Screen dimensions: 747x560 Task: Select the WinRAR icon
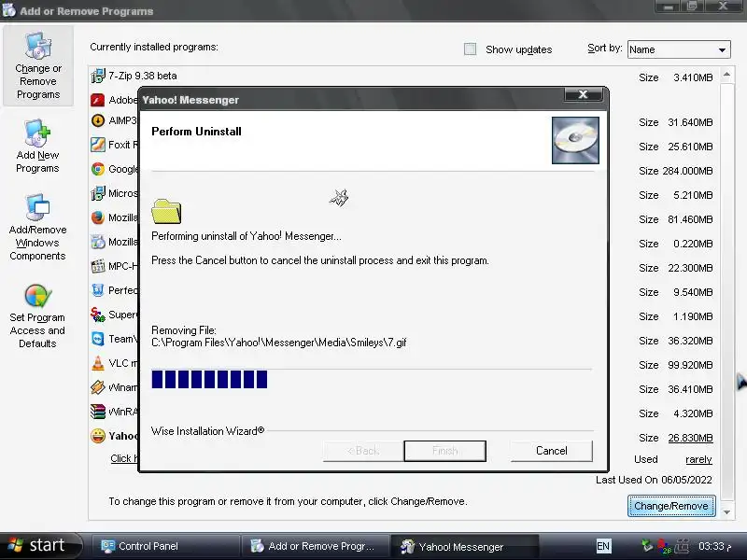tap(98, 412)
